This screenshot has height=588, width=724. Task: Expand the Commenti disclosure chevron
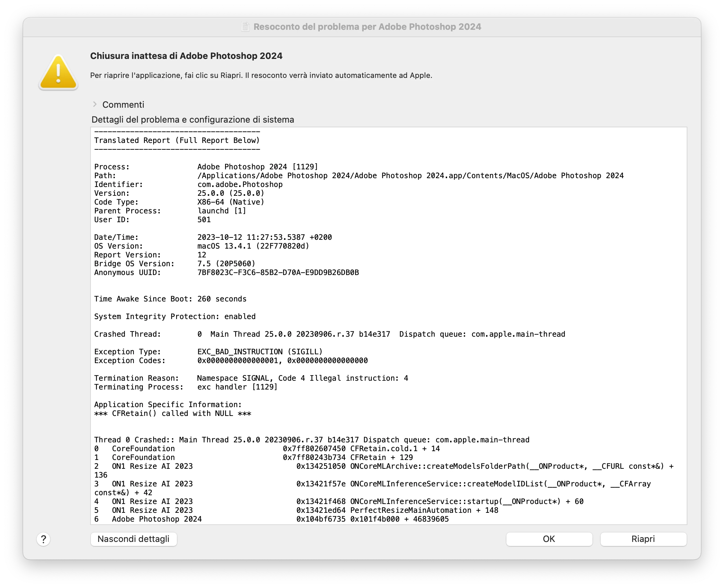tap(95, 104)
